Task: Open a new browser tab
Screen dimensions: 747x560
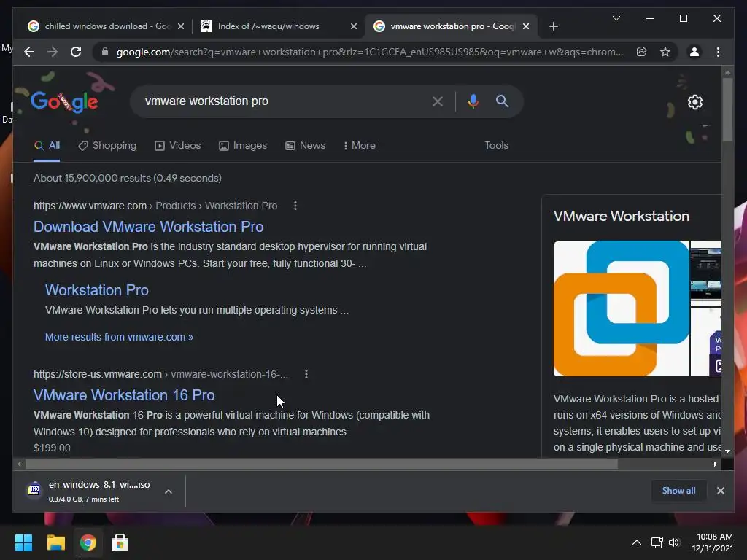Action: [x=553, y=26]
